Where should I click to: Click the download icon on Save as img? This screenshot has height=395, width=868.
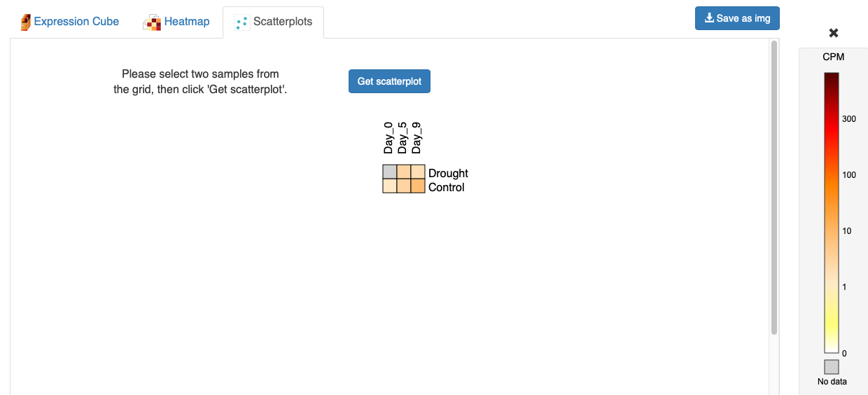click(x=709, y=18)
